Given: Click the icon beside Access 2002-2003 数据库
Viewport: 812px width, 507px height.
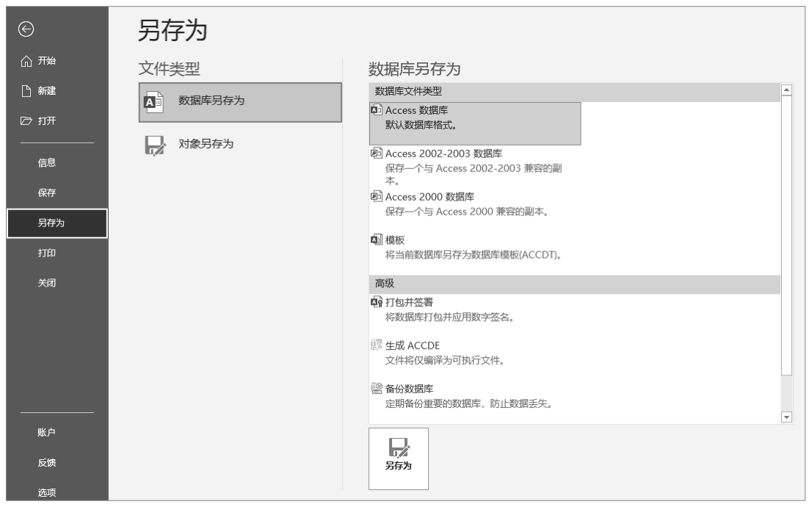Looking at the screenshot, I should coord(377,153).
